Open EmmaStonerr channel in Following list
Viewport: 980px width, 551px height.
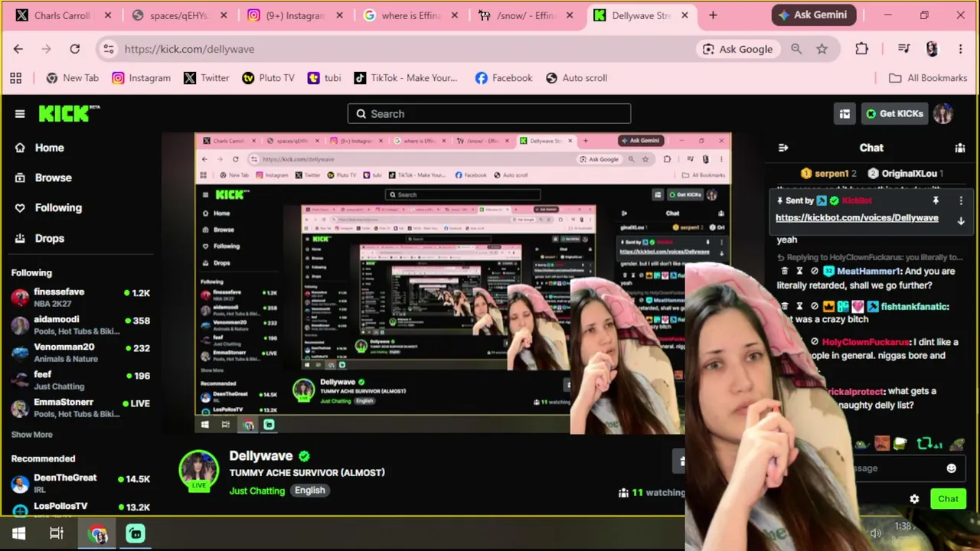click(80, 408)
